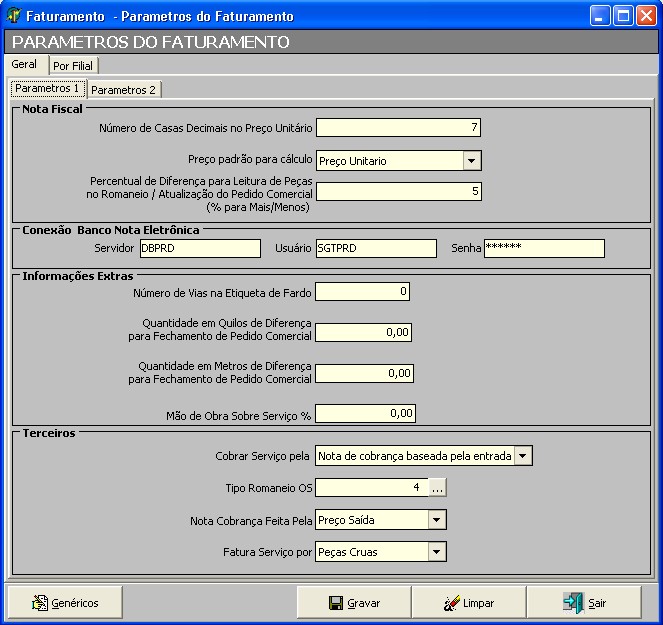The height and width of the screenshot is (625, 663).
Task: Switch to the Por Filial tab
Action: point(73,66)
